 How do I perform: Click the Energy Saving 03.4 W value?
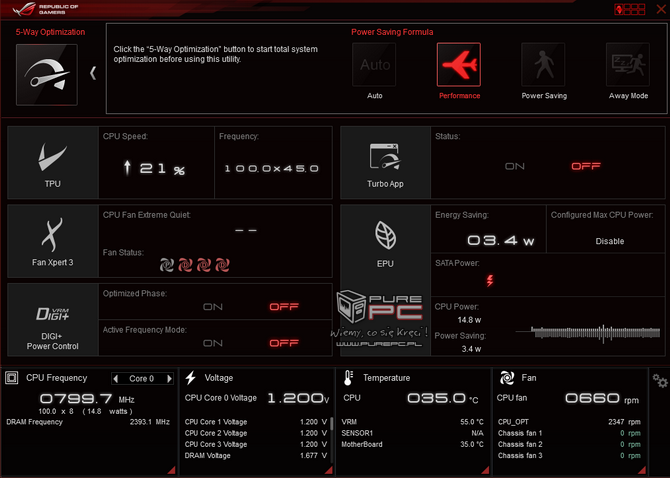pos(500,240)
